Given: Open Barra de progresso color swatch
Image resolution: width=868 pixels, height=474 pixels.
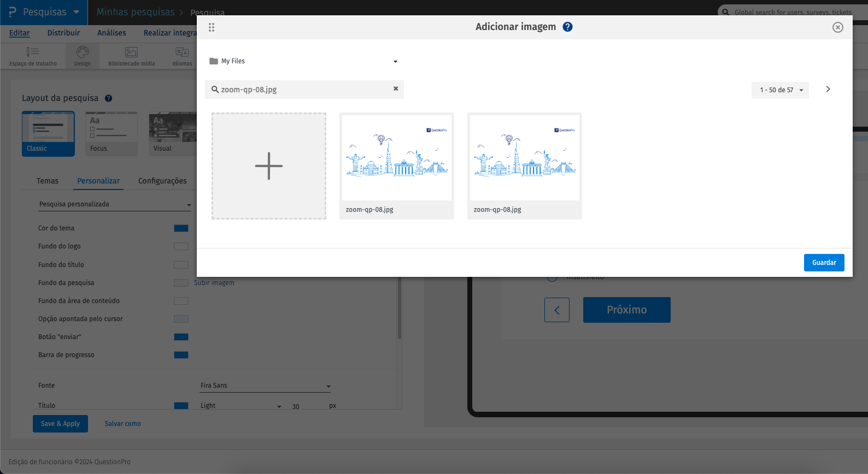Looking at the screenshot, I should (x=181, y=355).
